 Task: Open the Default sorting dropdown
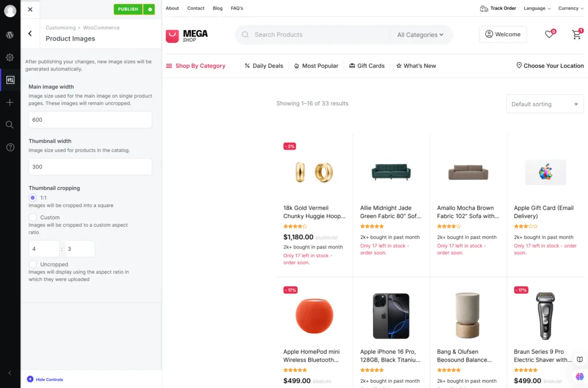pyautogui.click(x=544, y=104)
